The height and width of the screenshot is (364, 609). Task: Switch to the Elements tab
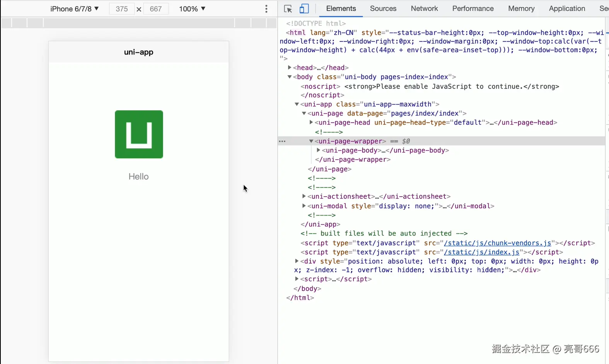click(341, 9)
